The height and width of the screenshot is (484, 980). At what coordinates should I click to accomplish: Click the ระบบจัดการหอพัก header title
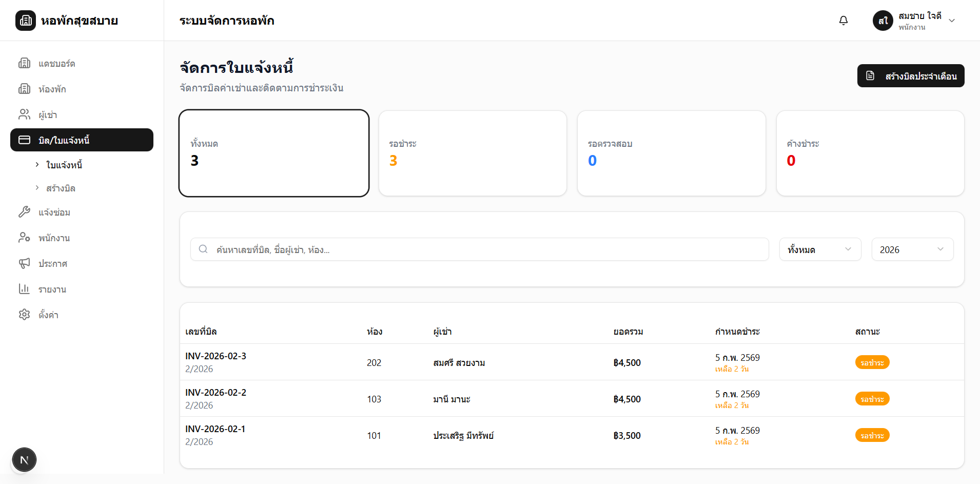click(x=227, y=21)
